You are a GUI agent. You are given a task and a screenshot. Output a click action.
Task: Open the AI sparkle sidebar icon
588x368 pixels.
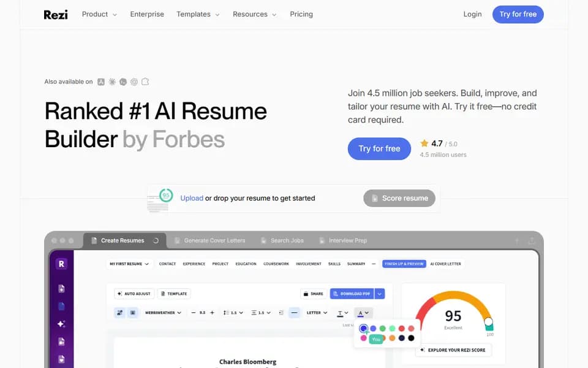tap(61, 324)
